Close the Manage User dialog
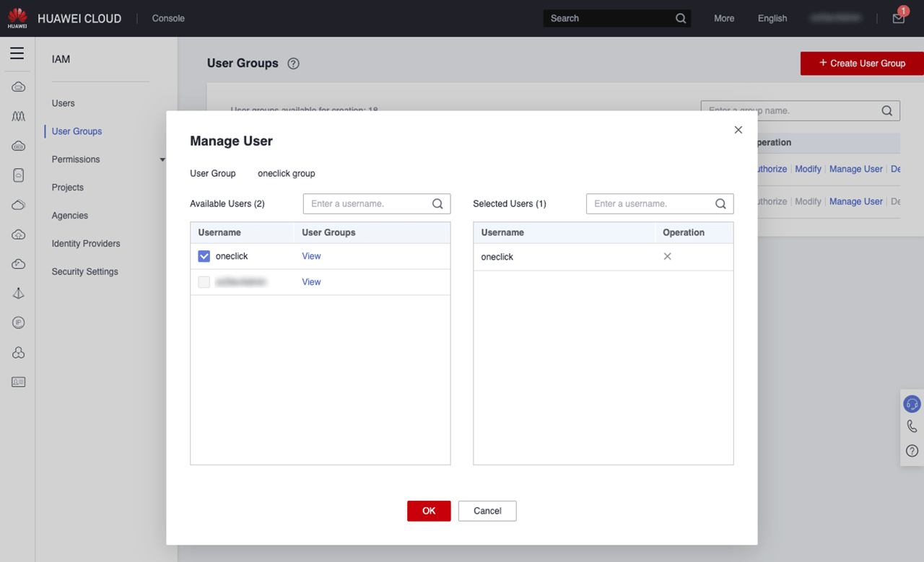Viewport: 924px width, 562px height. [x=738, y=130]
